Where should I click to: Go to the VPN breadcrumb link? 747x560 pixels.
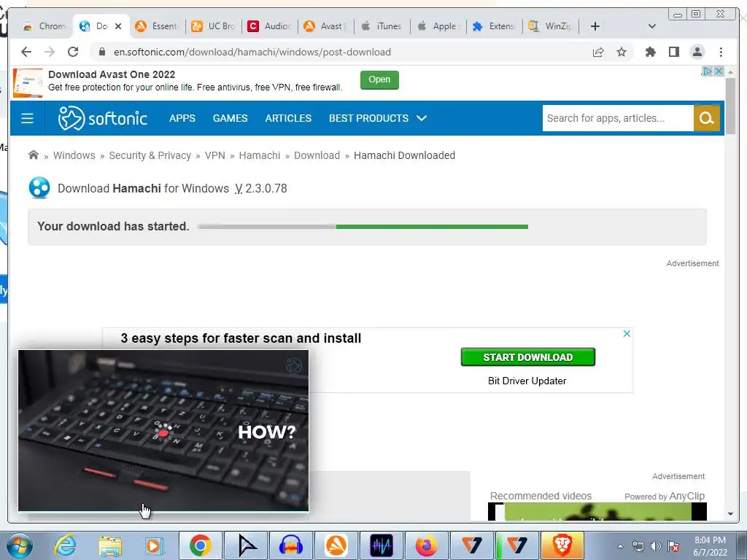click(215, 155)
